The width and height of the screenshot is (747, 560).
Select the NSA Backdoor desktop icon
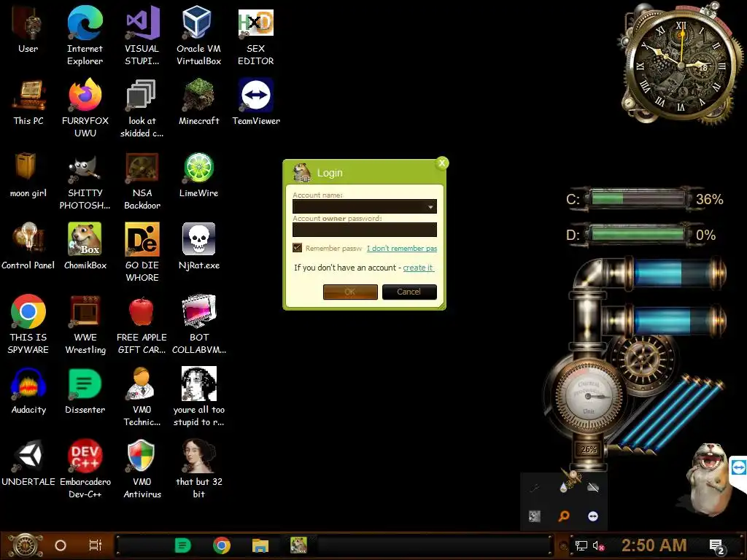[x=142, y=181]
